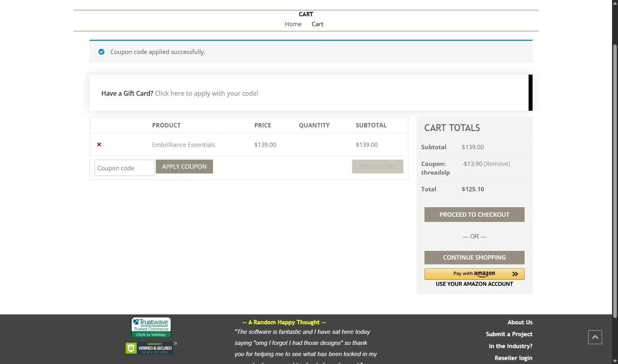Click the PRICE column header
Image resolution: width=618 pixels, height=364 pixels.
263,125
